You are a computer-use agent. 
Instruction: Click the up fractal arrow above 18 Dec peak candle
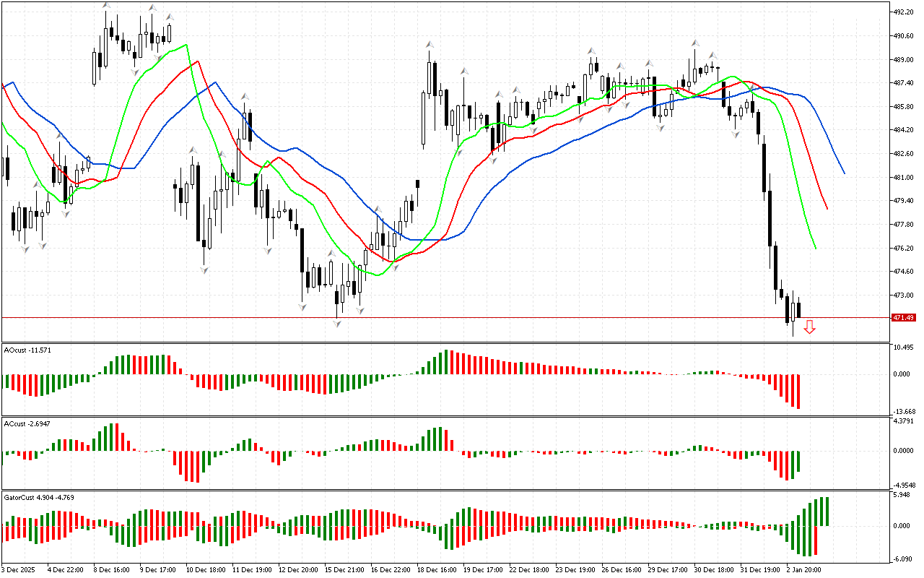click(x=430, y=45)
